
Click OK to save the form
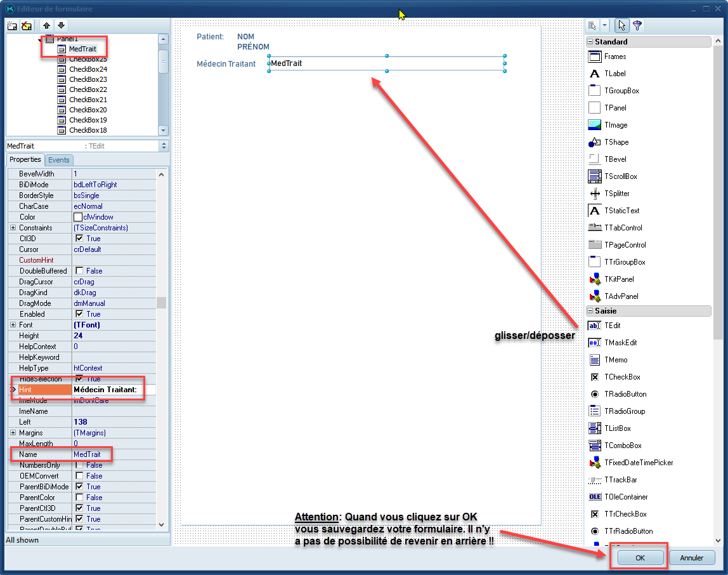(x=639, y=558)
